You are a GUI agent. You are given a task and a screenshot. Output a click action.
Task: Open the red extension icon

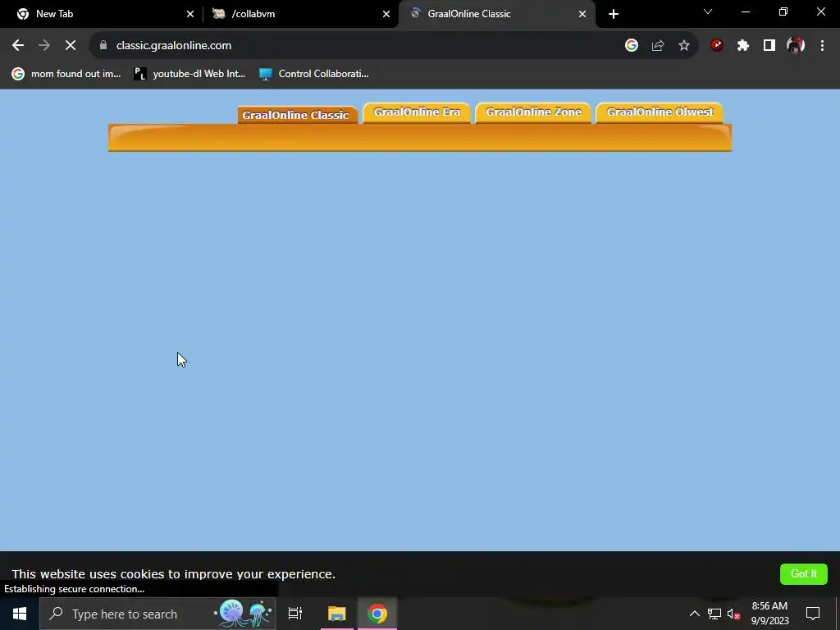click(716, 46)
